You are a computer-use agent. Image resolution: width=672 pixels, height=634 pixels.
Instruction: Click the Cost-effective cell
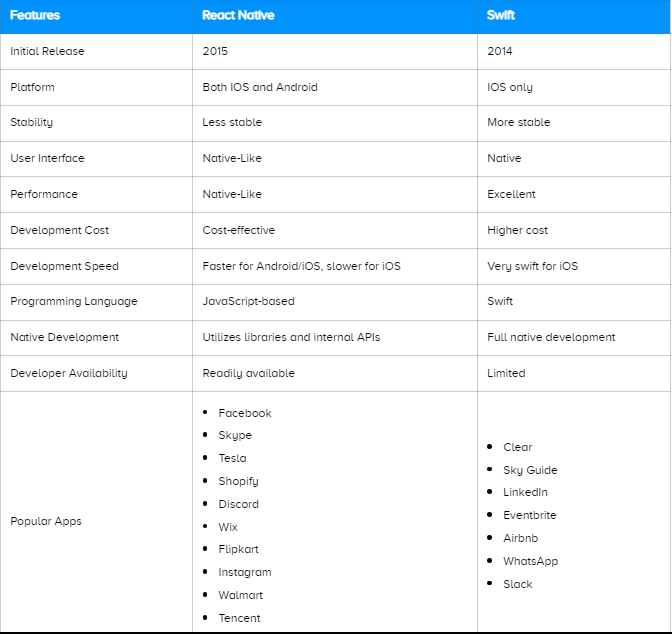point(238,230)
